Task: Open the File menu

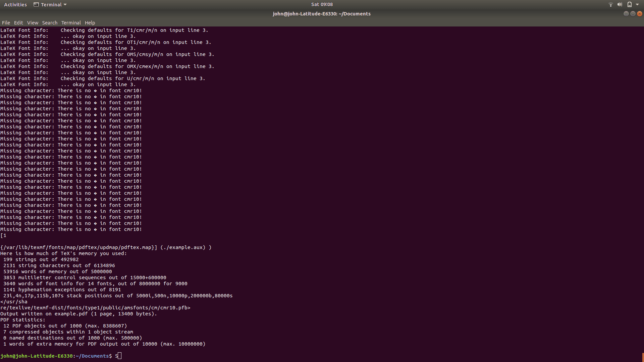Action: pyautogui.click(x=6, y=23)
